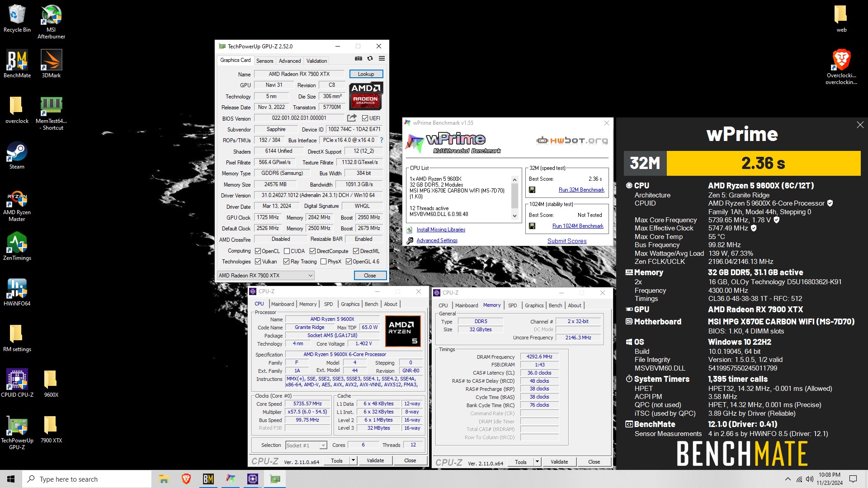Image resolution: width=868 pixels, height=488 pixels.
Task: Open the 7900 XTX folder on desktop
Action: [x=51, y=429]
